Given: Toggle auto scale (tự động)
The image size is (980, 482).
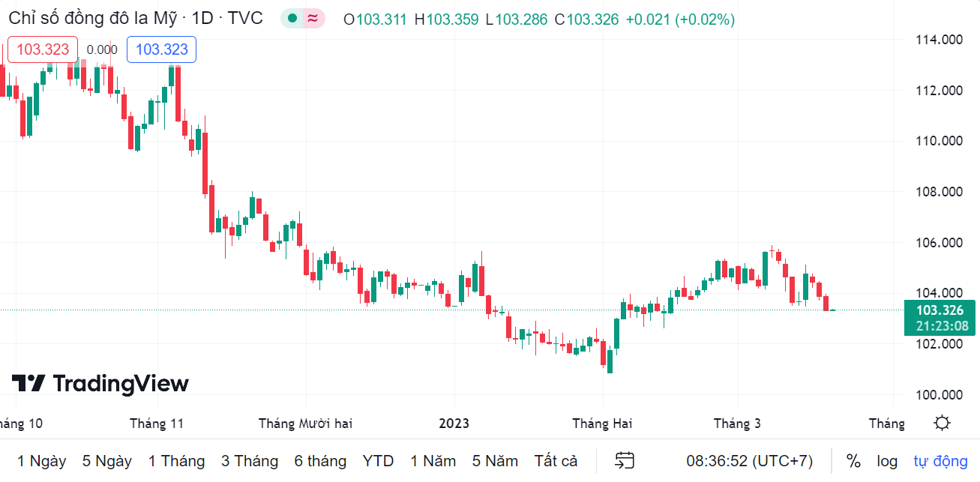Looking at the screenshot, I should click(940, 460).
